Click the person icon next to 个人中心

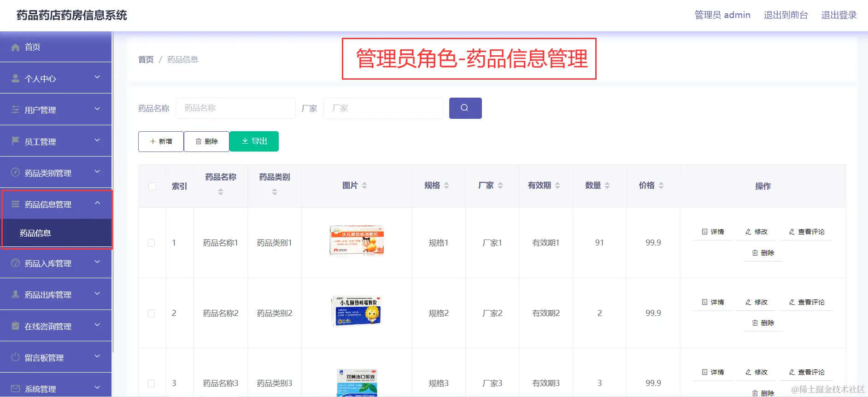tap(15, 78)
